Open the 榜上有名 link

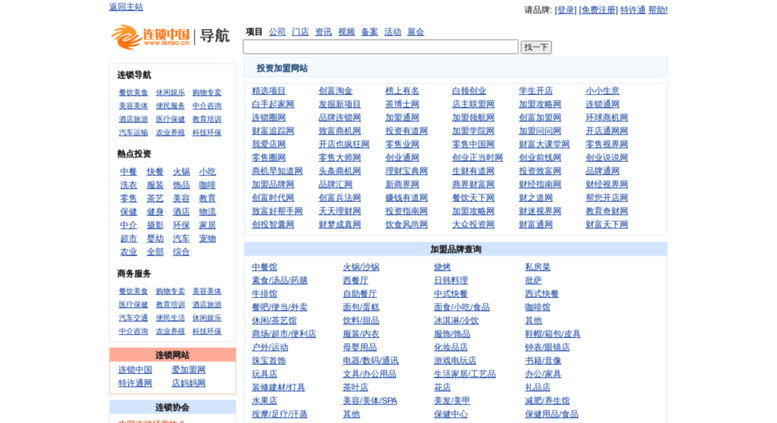click(x=402, y=91)
